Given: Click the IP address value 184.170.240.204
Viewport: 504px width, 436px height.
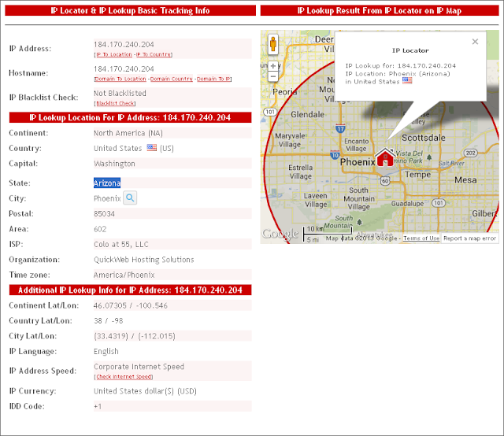Looking at the screenshot, I should point(124,44).
